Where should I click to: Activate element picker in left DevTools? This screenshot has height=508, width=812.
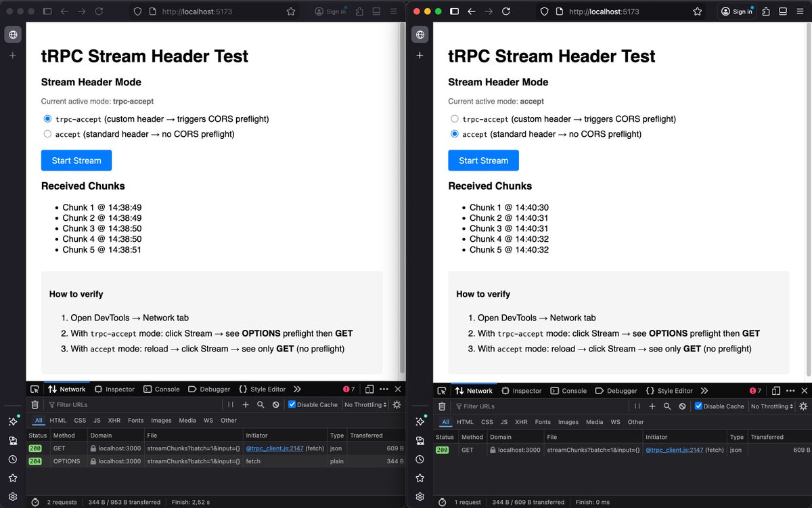[35, 389]
